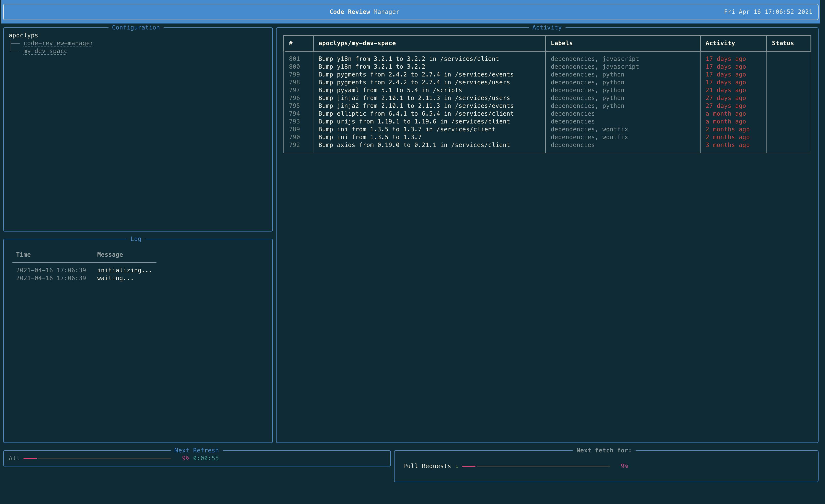The width and height of the screenshot is (825, 504).
Task: Select the Bump elliptic pull request row
Action: coord(415,114)
